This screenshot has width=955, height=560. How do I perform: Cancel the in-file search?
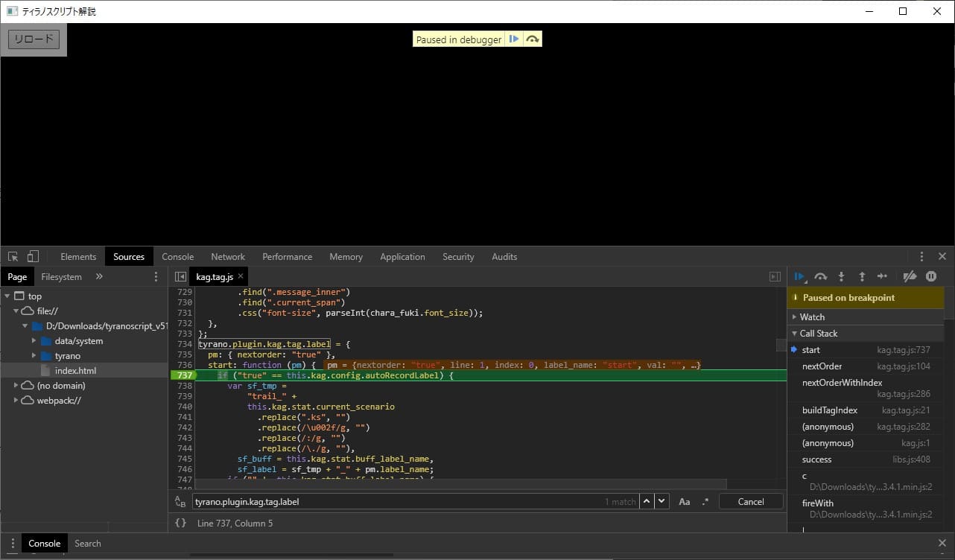point(750,502)
